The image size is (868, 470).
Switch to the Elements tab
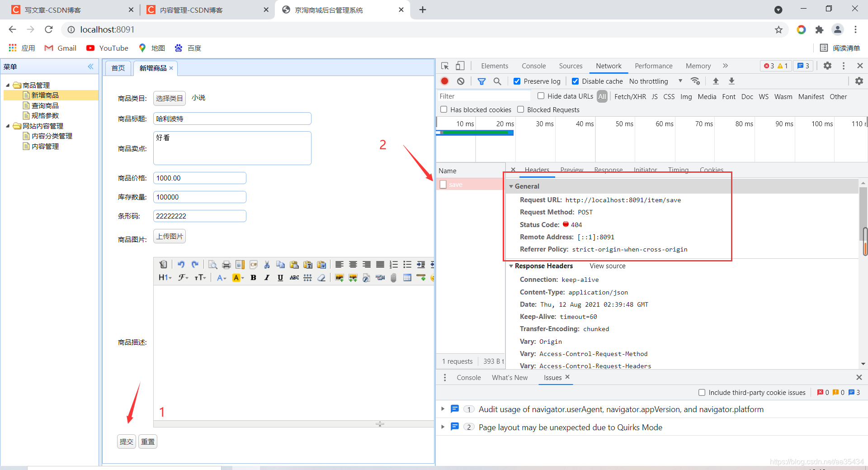(495, 66)
